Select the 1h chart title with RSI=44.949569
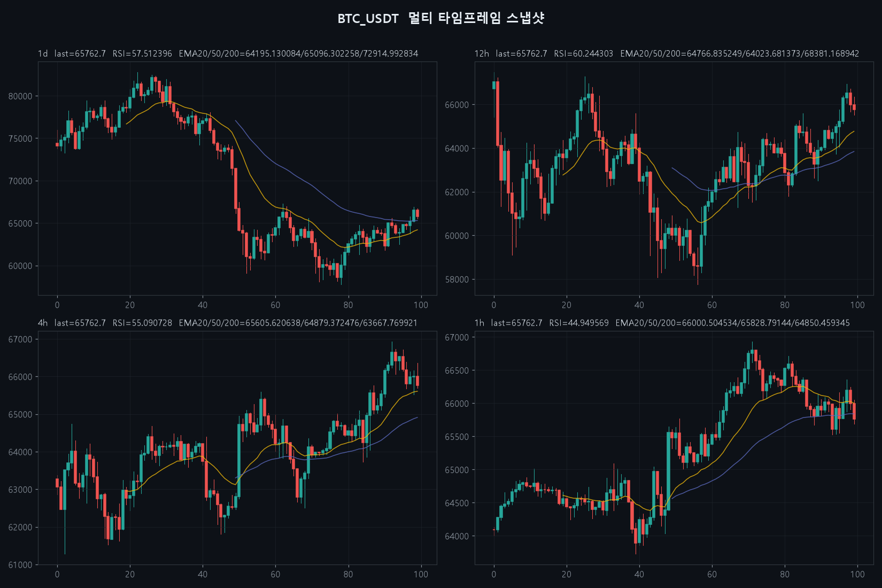This screenshot has width=882, height=588. click(x=662, y=323)
